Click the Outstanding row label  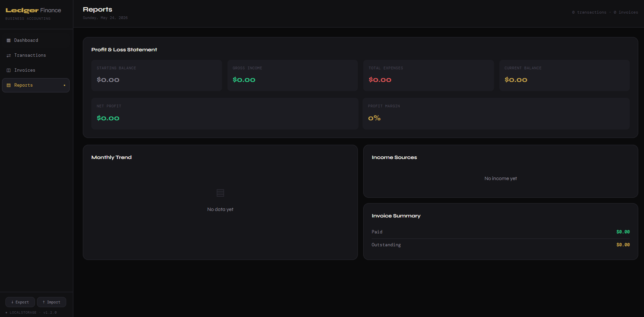tap(386, 245)
